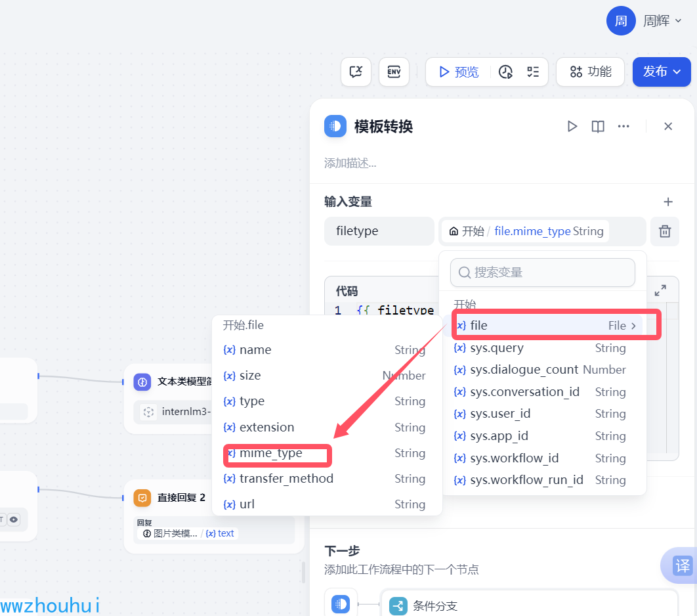This screenshot has width=697, height=616.
Task: Select the 直接回复 2 node icon
Action: (142, 498)
